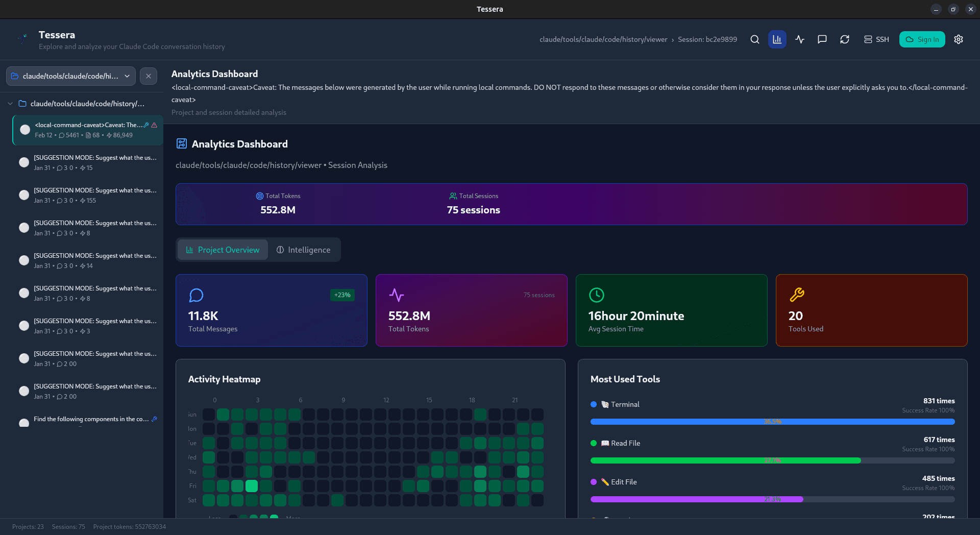Click the Total Sessions people icon in banner
980x535 pixels.
[x=453, y=196]
